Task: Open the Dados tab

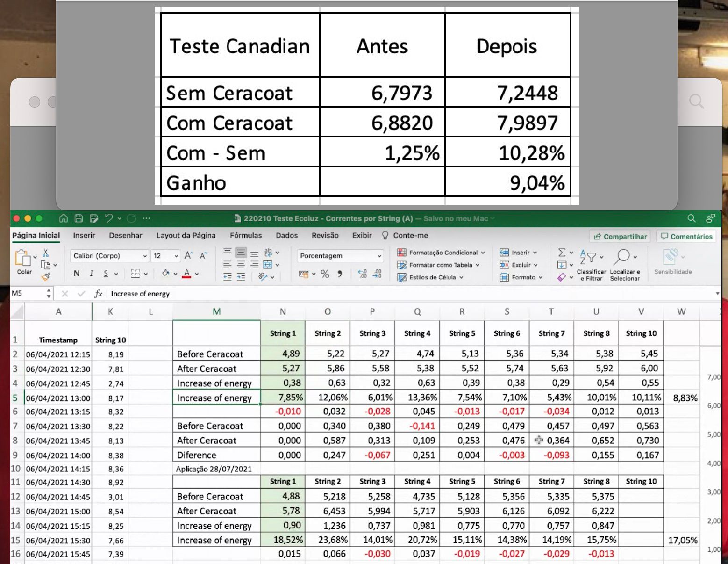Action: tap(287, 235)
